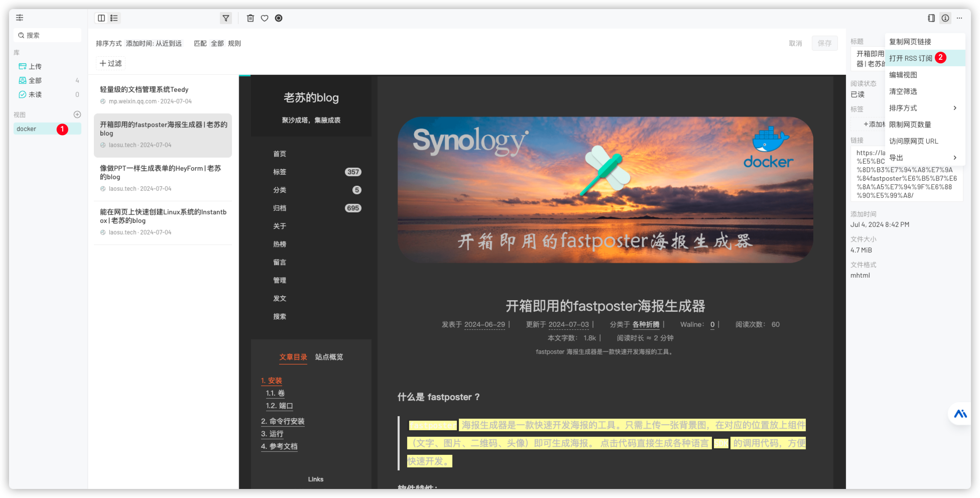Image resolution: width=980 pixels, height=498 pixels.
Task: Choose 编辑视图 menu item
Action: [925, 75]
